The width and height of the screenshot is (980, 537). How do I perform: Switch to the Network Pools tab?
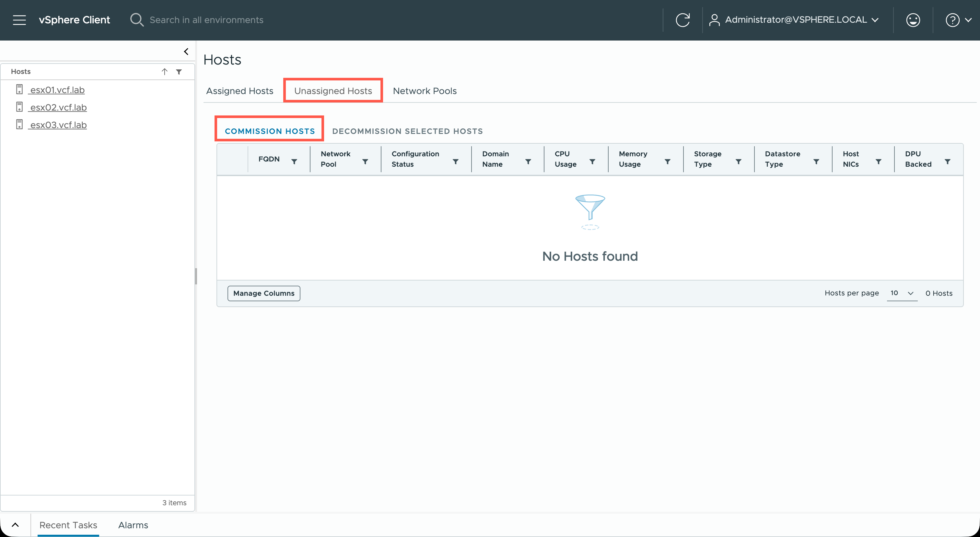coord(425,91)
